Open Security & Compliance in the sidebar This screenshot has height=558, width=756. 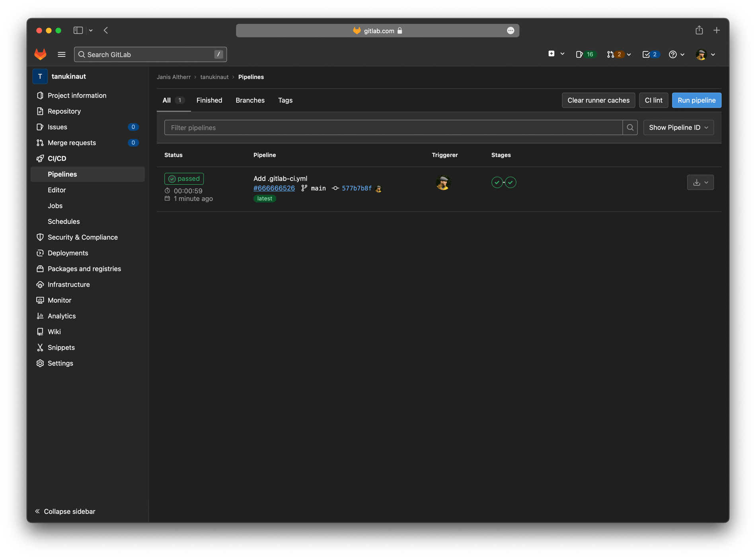click(x=82, y=237)
